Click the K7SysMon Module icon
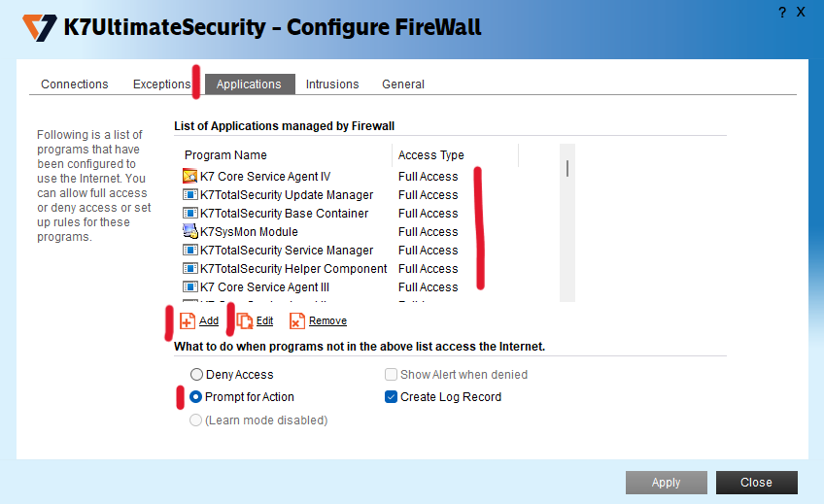The width and height of the screenshot is (824, 504). tap(189, 232)
